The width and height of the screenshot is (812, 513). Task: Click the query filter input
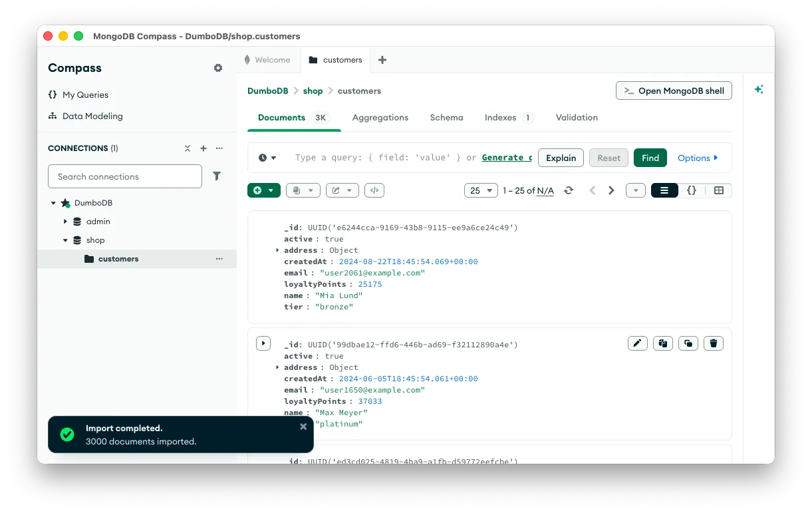point(412,158)
